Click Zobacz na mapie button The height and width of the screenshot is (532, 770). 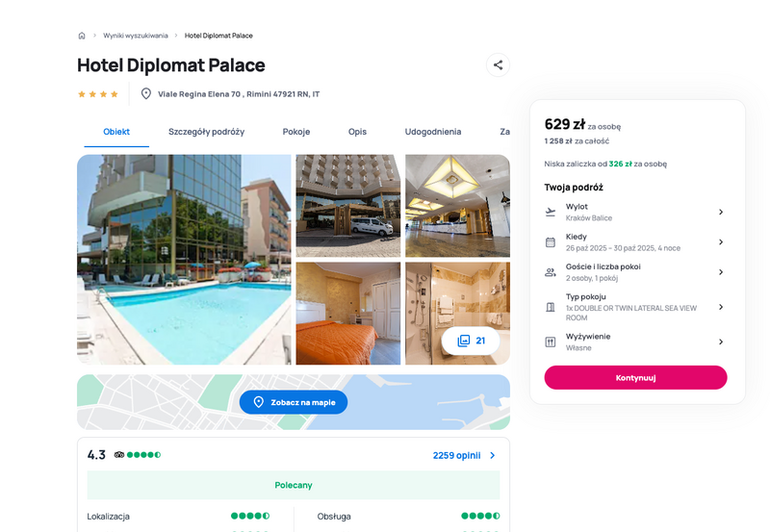click(294, 402)
